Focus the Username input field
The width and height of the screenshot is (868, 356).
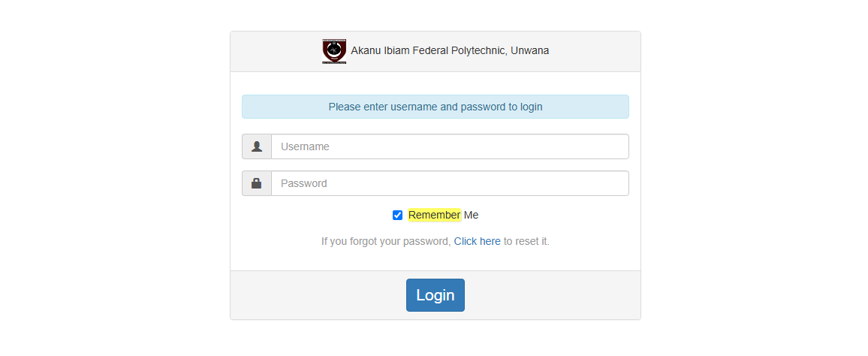[450, 146]
